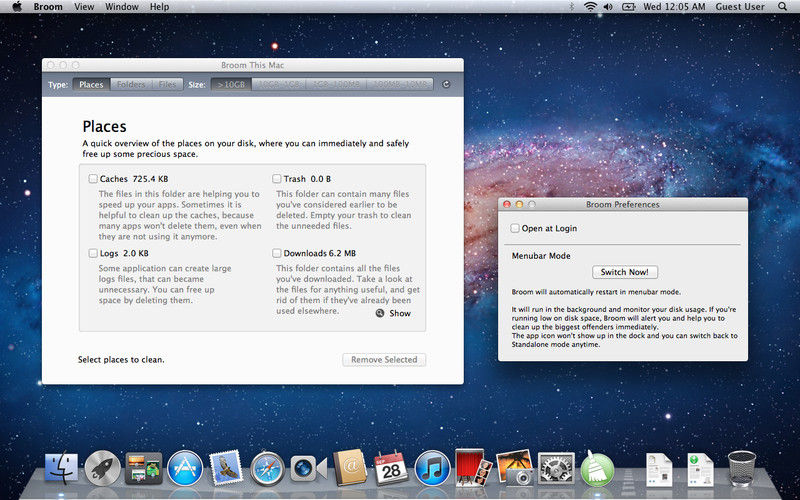The width and height of the screenshot is (800, 500).
Task: Open the Apple menu
Action: [x=17, y=7]
